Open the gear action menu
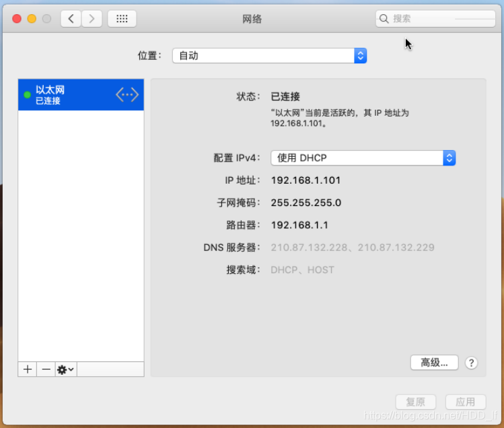The height and width of the screenshot is (428, 504). [x=65, y=369]
